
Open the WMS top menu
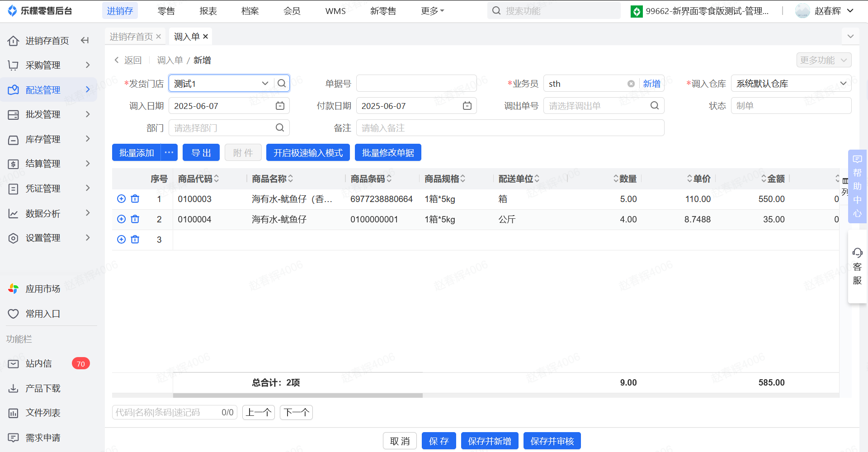(335, 11)
